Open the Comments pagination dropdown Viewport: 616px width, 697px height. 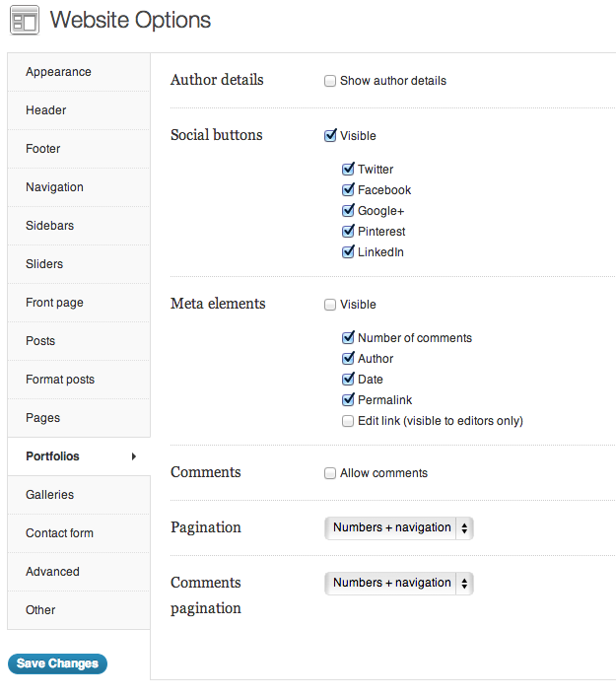399,584
